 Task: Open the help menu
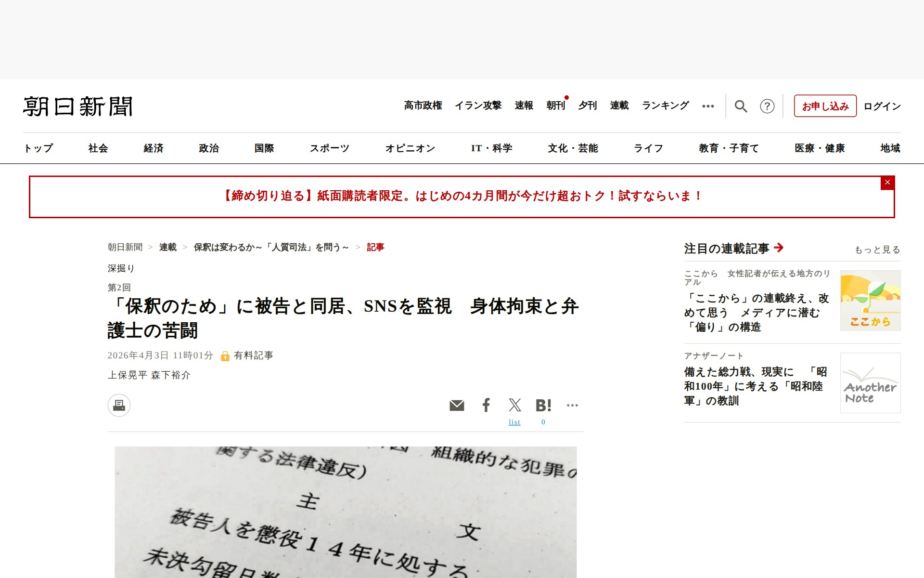coord(768,106)
